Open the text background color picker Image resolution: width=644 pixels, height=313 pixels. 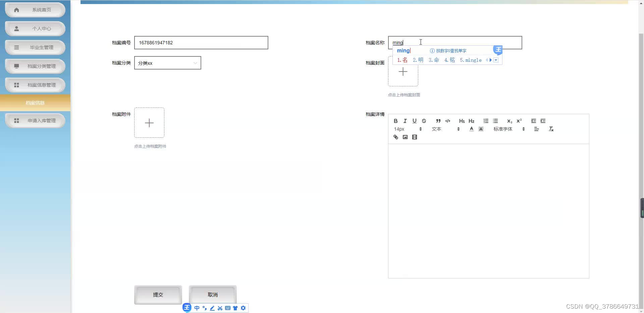(481, 129)
